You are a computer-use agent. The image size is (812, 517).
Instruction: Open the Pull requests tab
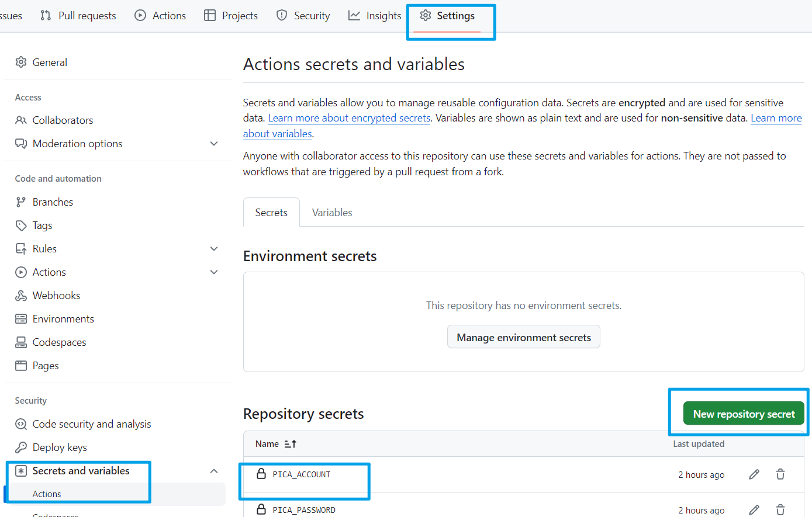(78, 16)
